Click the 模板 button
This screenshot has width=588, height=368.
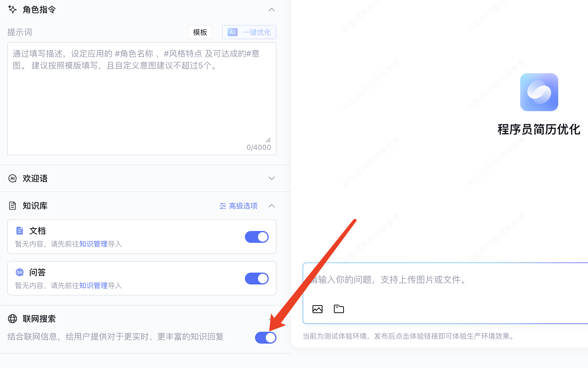(200, 32)
